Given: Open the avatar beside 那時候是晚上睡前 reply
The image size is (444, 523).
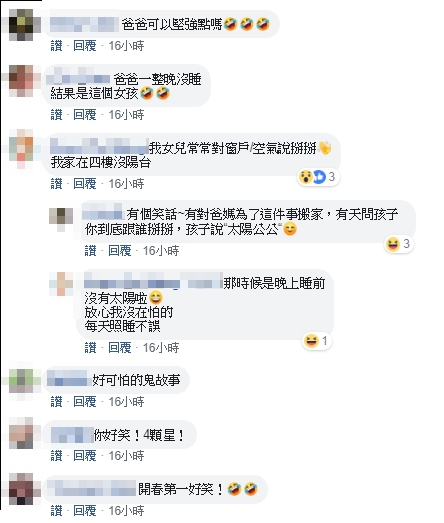Looking at the screenshot, I should 61,284.
